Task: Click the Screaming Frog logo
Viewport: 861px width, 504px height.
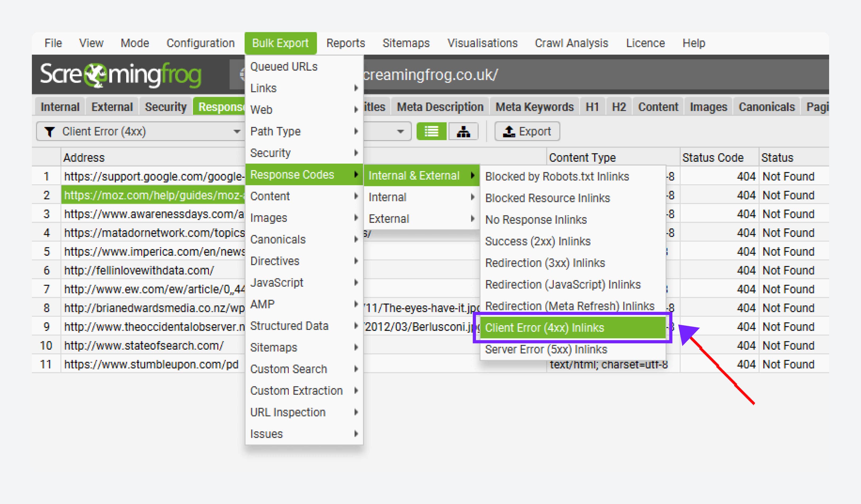Action: coord(121,75)
